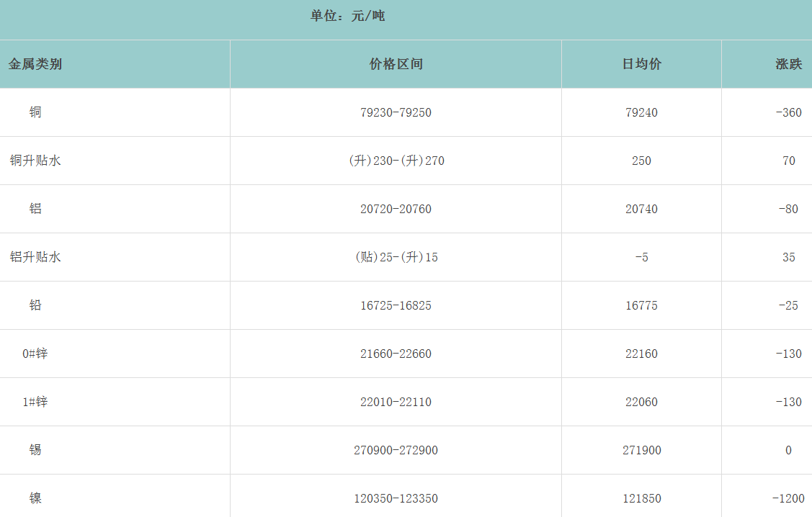Click the 铅 price range 16725-16825
The image size is (812, 517).
(396, 305)
